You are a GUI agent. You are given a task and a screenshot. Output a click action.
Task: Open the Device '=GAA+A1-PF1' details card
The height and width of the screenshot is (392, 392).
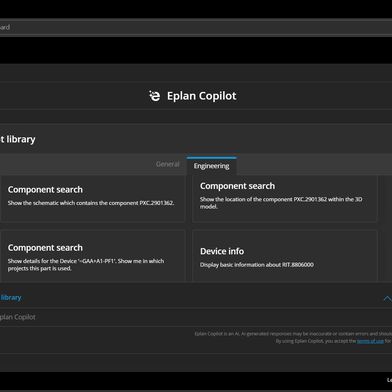(x=93, y=256)
